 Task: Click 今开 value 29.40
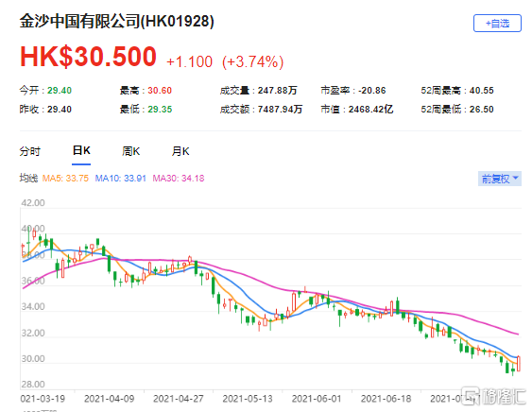click(60, 91)
